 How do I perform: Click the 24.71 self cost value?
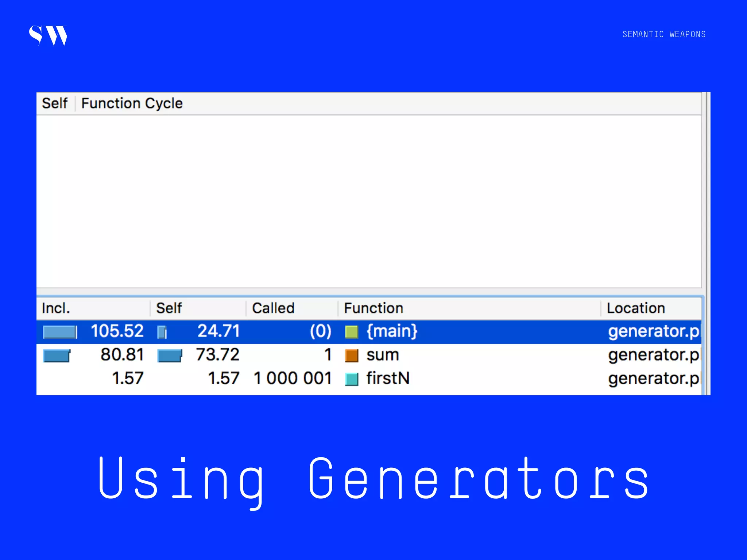click(218, 331)
